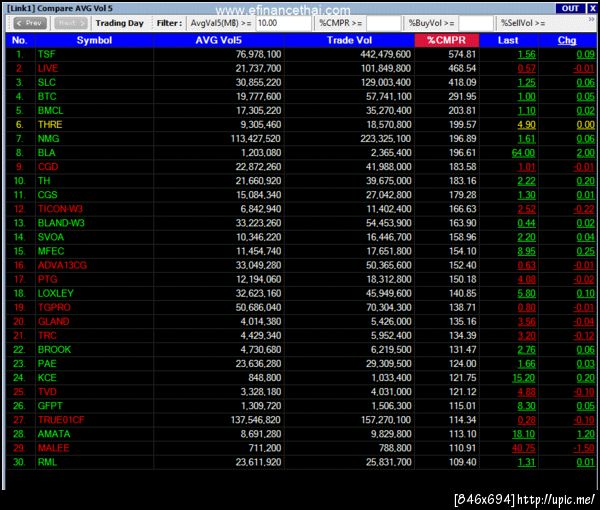Select the CGS symbol
This screenshot has height=510, width=600.
(47, 195)
